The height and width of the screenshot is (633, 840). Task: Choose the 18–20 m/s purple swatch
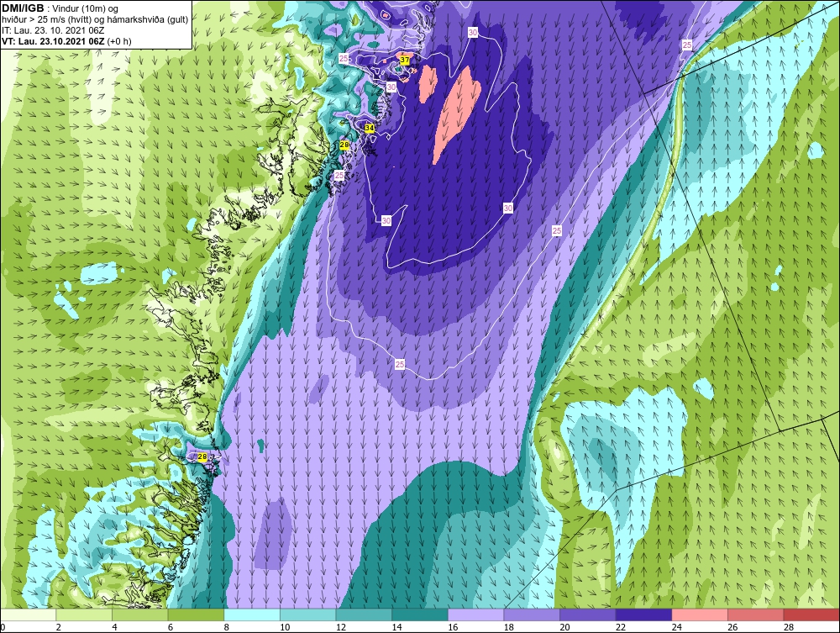pos(532,615)
